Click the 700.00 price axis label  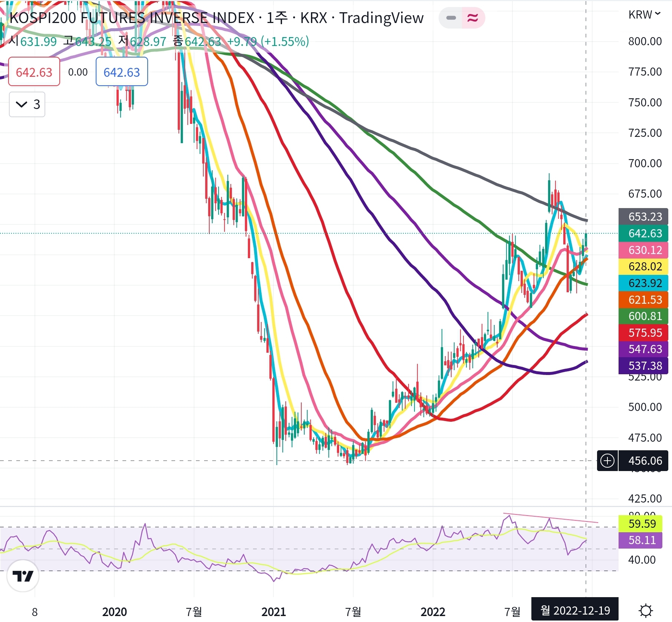645,163
